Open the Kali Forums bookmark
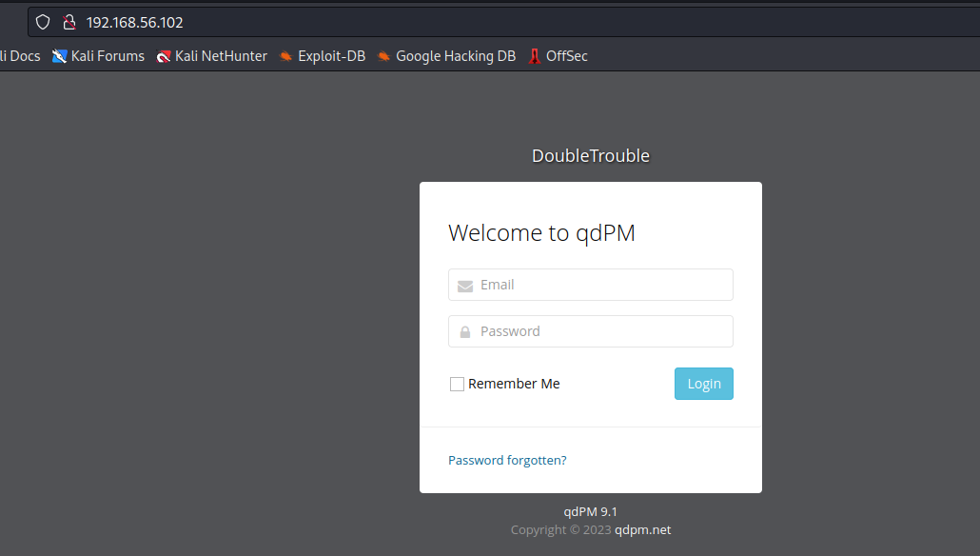This screenshot has width=980, height=556. pos(98,56)
